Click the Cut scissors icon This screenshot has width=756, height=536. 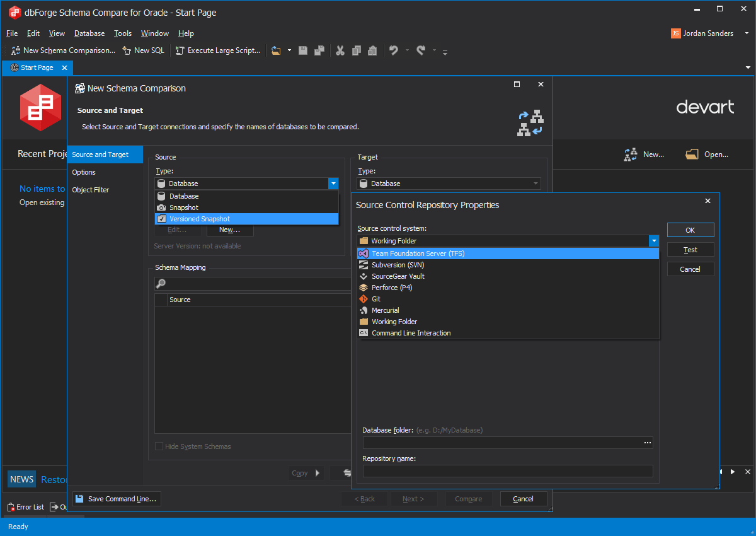tap(340, 50)
